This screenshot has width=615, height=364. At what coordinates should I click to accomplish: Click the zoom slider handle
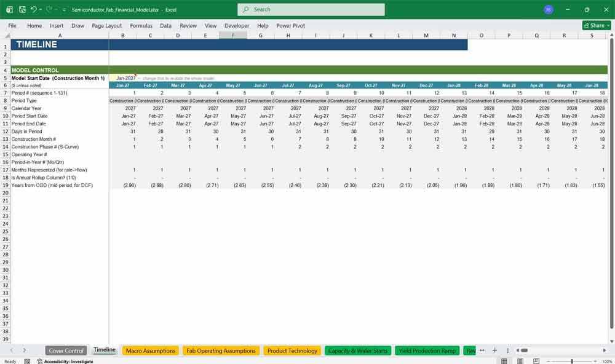[572, 361]
